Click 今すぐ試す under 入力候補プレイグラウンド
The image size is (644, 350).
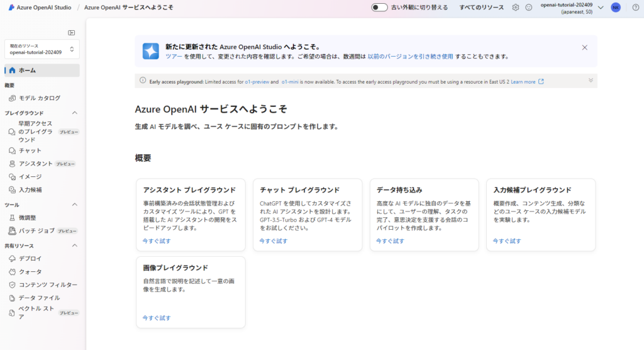coord(507,241)
